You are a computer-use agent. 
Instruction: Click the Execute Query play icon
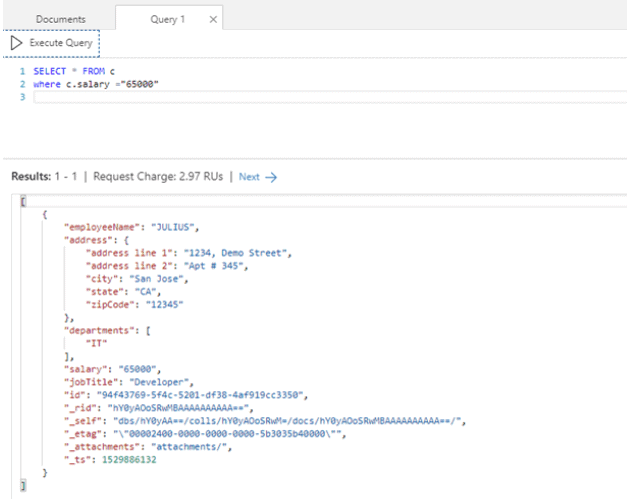point(16,43)
